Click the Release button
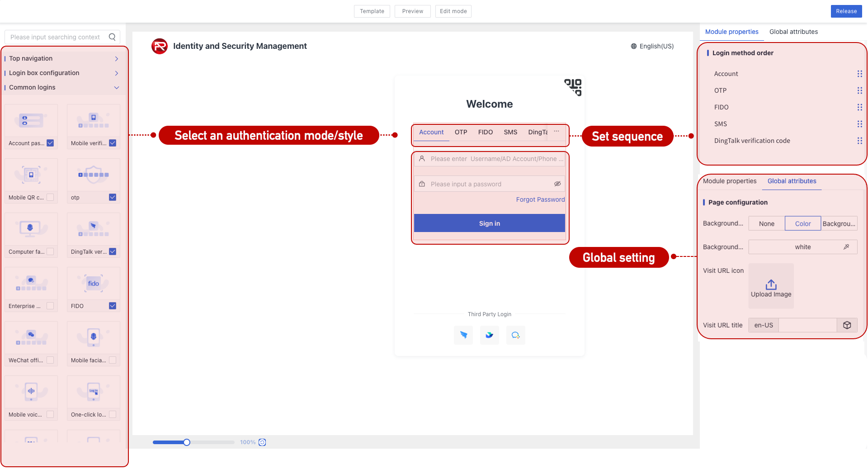This screenshot has height=474, width=868. [x=846, y=11]
